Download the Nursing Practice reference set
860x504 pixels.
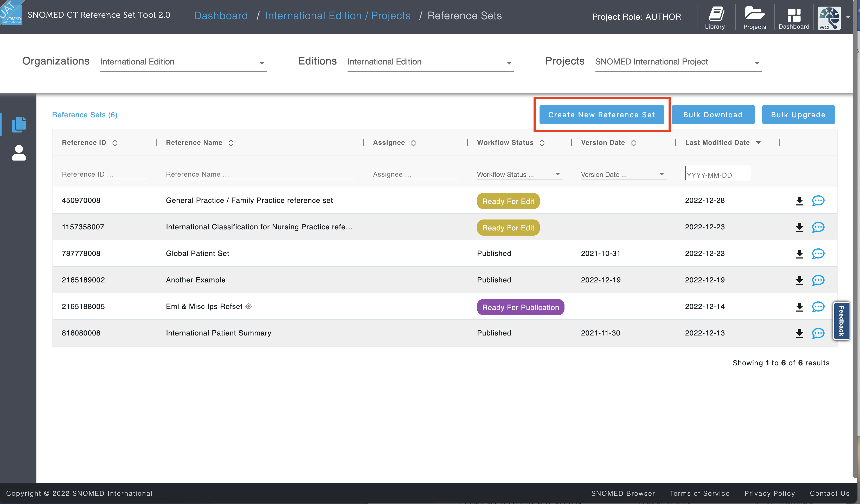(x=799, y=227)
